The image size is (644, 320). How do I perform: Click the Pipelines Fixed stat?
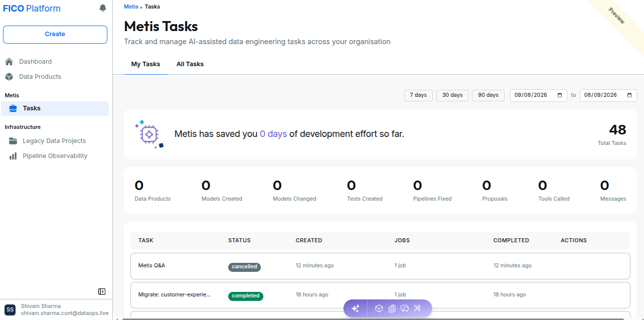tap(432, 191)
